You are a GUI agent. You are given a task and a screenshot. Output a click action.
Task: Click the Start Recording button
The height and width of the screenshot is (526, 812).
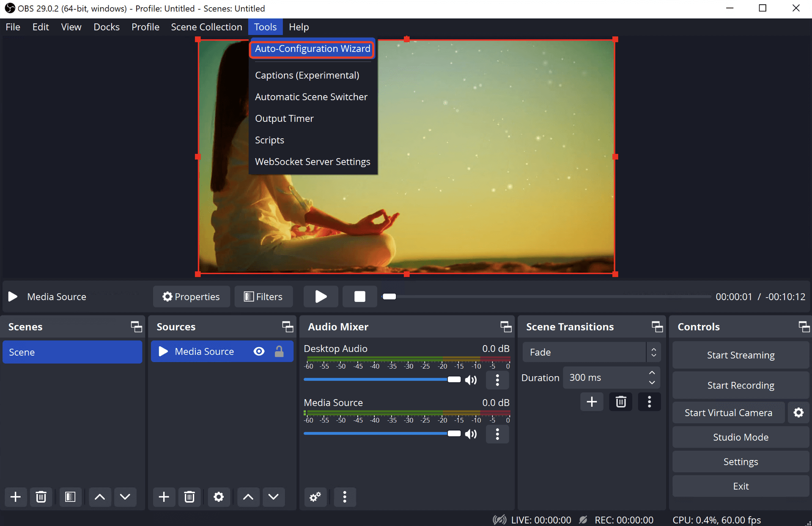coord(740,385)
